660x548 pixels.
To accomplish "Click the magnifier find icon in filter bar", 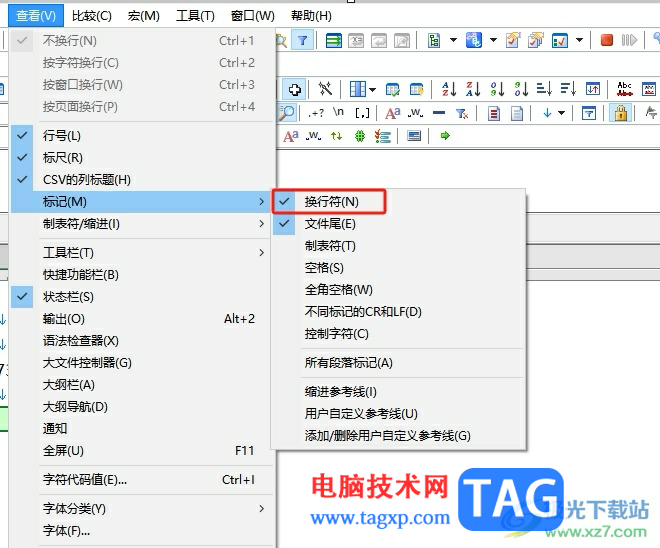I will pyautogui.click(x=287, y=113).
